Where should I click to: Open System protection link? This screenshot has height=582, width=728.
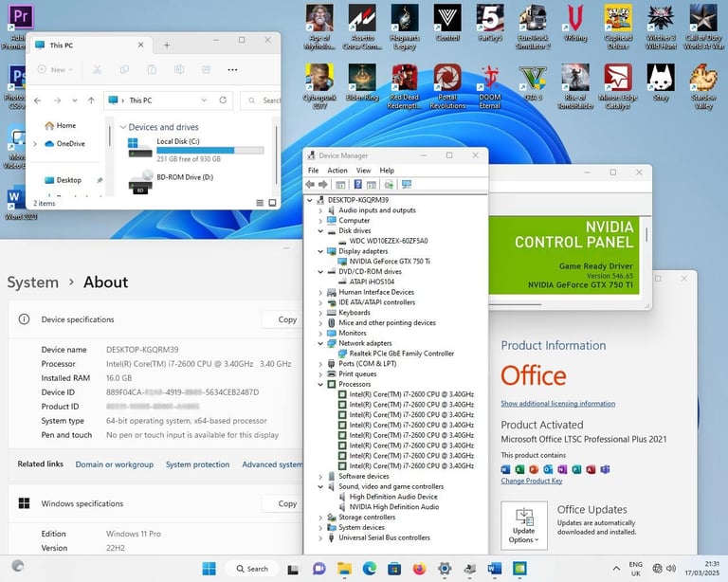coord(197,464)
